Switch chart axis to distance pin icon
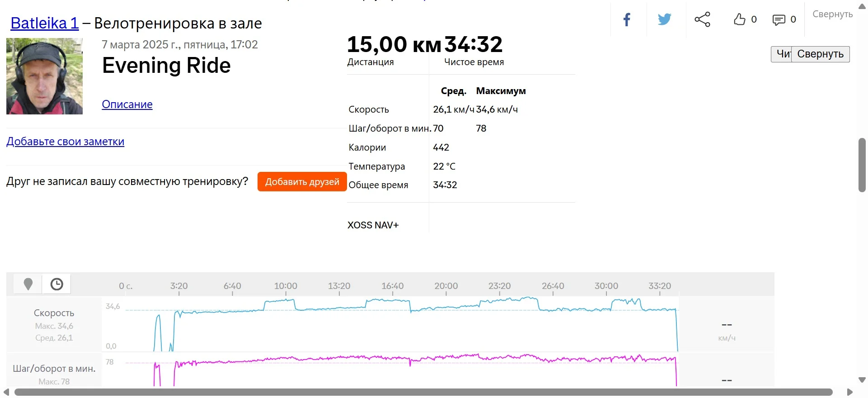Screen dimensions: 868x398 [x=28, y=284]
